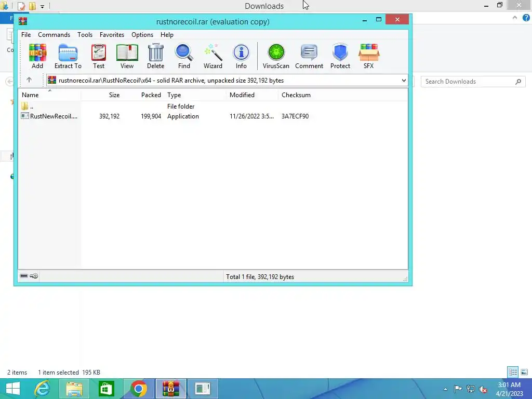Screen dimensions: 532x399
Task: Click the drive icon in status bar
Action: (x=24, y=276)
